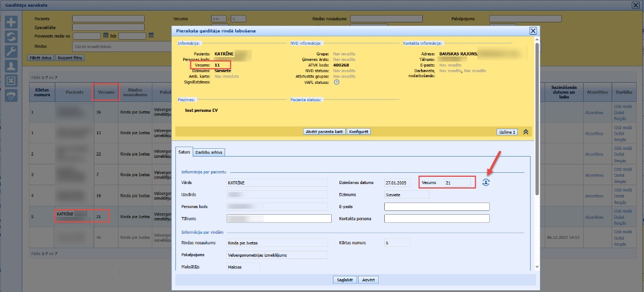Open calendar picker after the līdz field
The width and height of the screenshot is (644, 292).
[x=151, y=35]
